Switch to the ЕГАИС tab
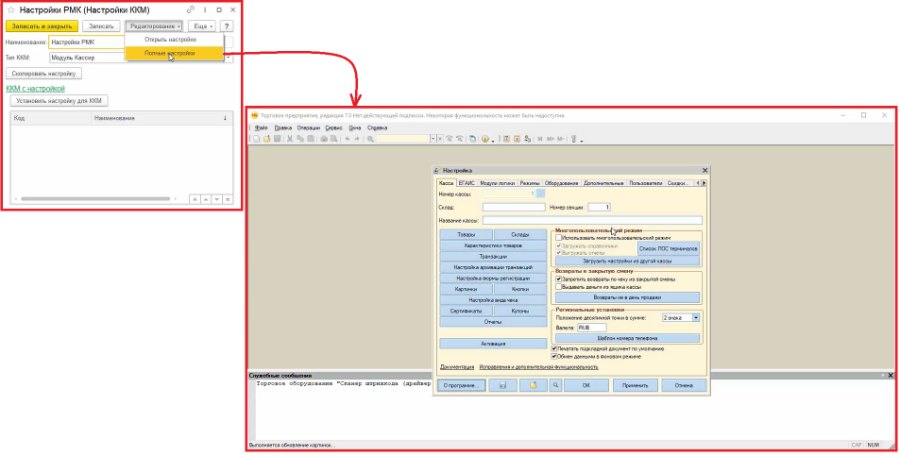900x456 pixels. click(x=467, y=183)
